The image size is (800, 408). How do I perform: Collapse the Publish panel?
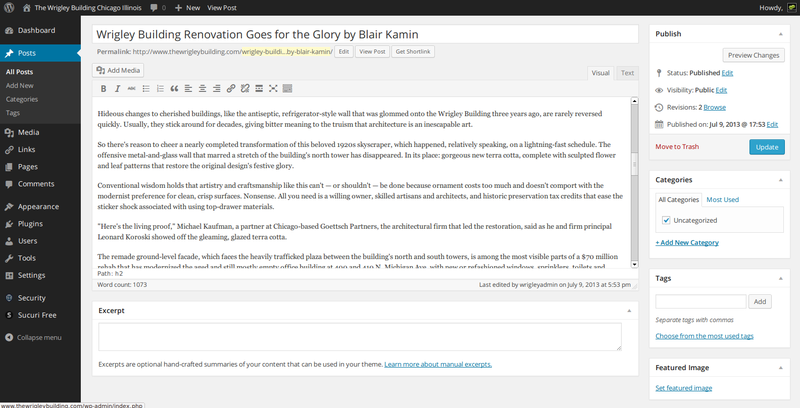click(x=781, y=34)
